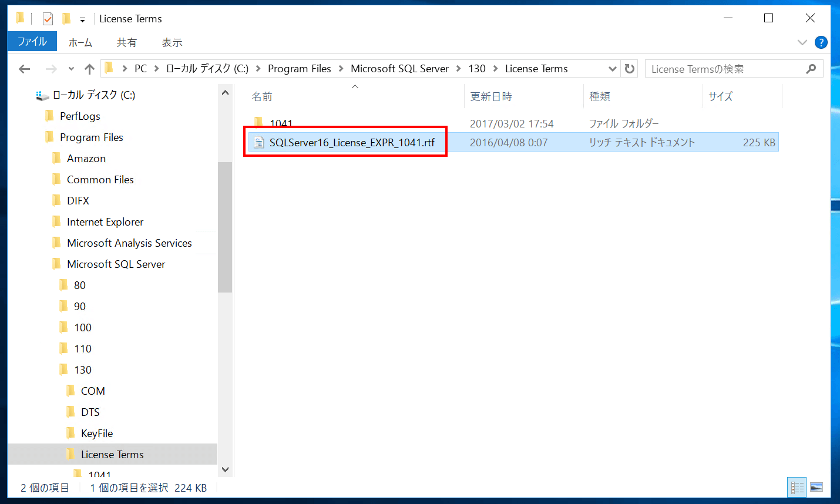
Task: Navigate to Program Files via the breadcrumb
Action: [300, 68]
